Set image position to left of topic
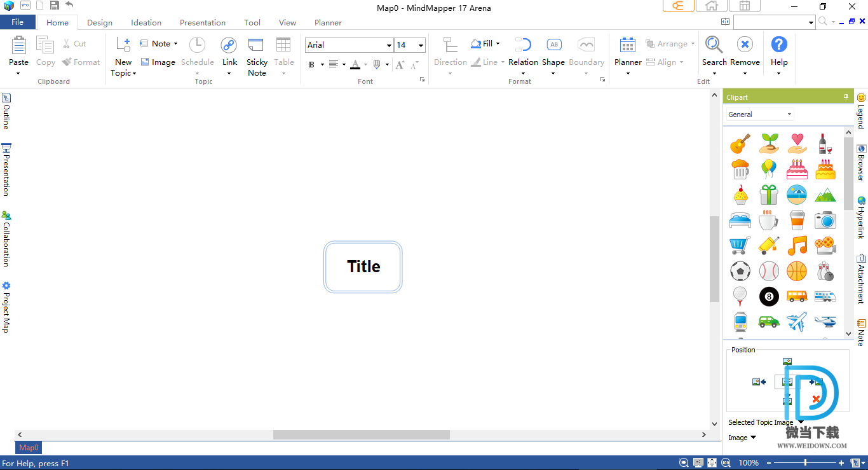The height and width of the screenshot is (470, 868). pos(759,382)
